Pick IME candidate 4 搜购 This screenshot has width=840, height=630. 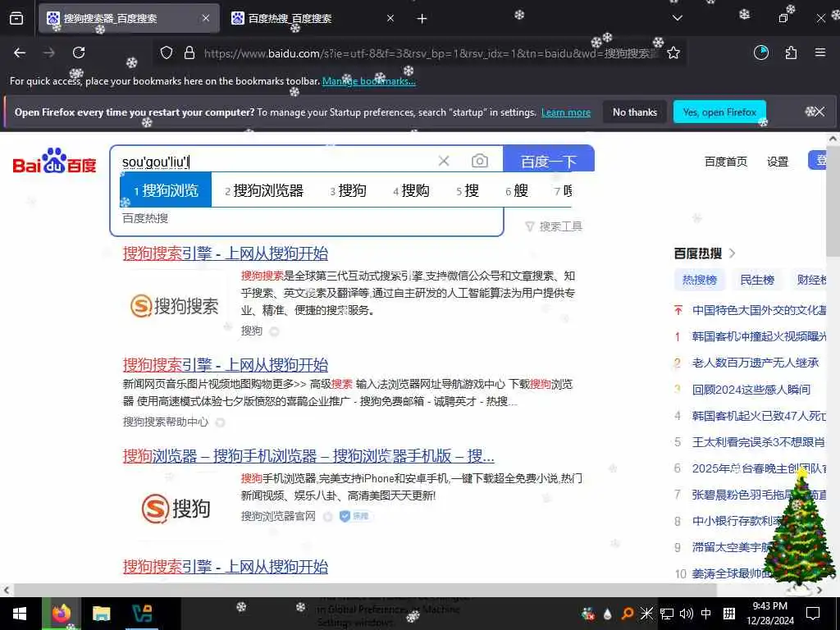pyautogui.click(x=412, y=190)
